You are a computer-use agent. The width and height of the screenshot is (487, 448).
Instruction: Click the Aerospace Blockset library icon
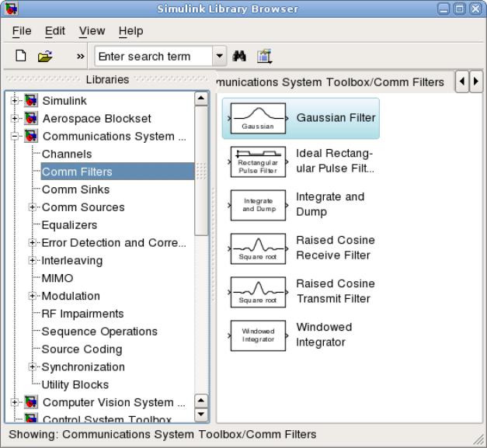[x=31, y=118]
